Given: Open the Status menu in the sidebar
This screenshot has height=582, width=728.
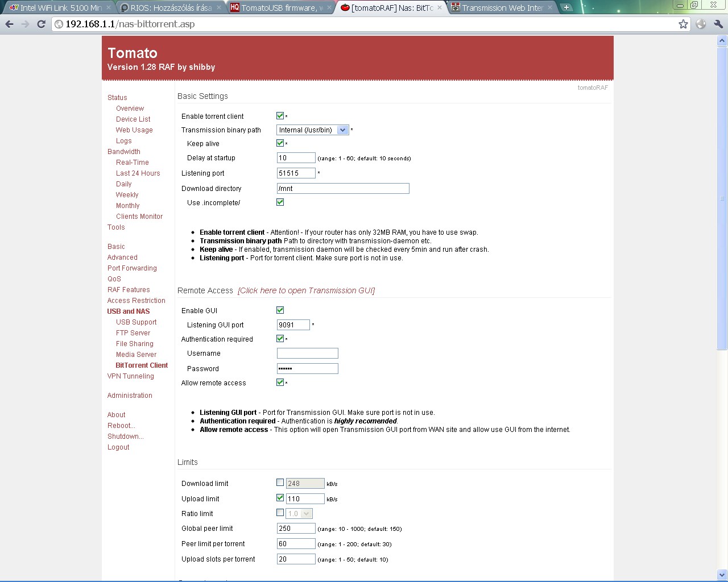Looking at the screenshot, I should [117, 98].
